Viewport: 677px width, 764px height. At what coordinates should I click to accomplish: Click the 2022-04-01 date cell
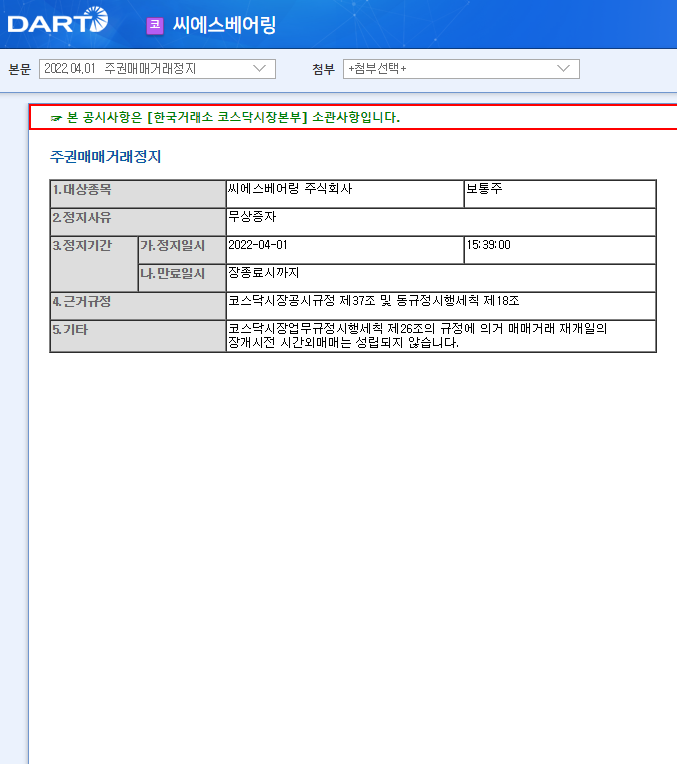pos(345,250)
